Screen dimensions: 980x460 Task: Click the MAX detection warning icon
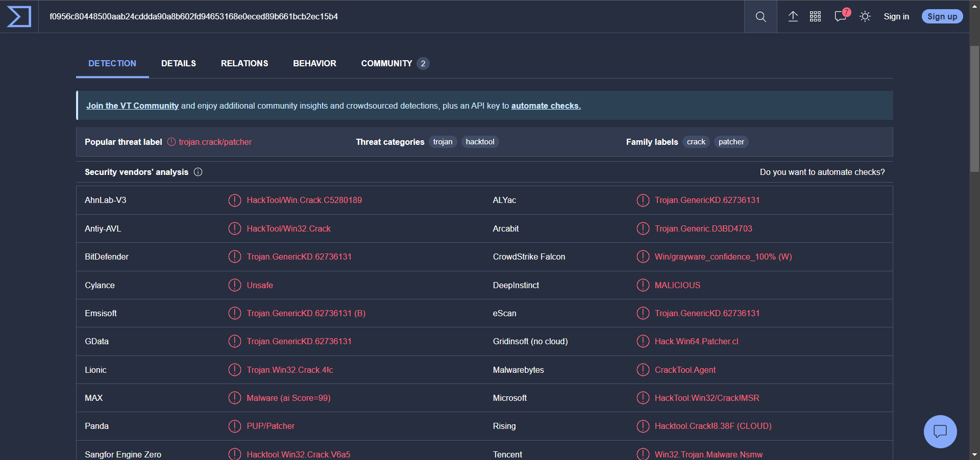234,398
